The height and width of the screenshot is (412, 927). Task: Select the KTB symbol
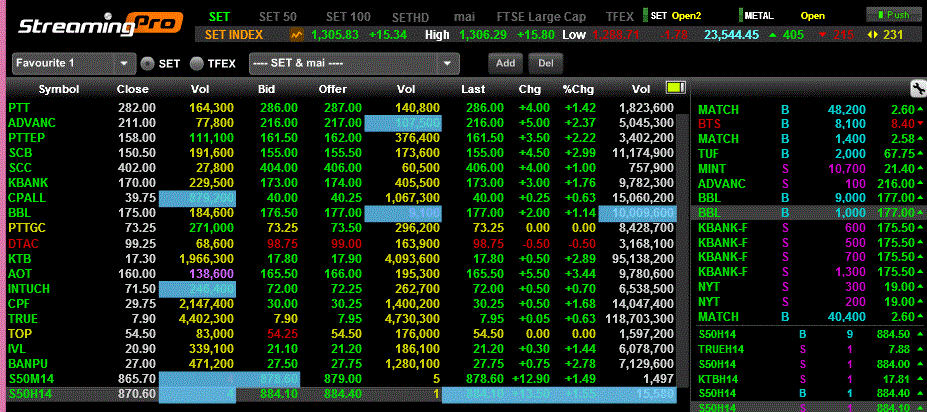point(20,258)
